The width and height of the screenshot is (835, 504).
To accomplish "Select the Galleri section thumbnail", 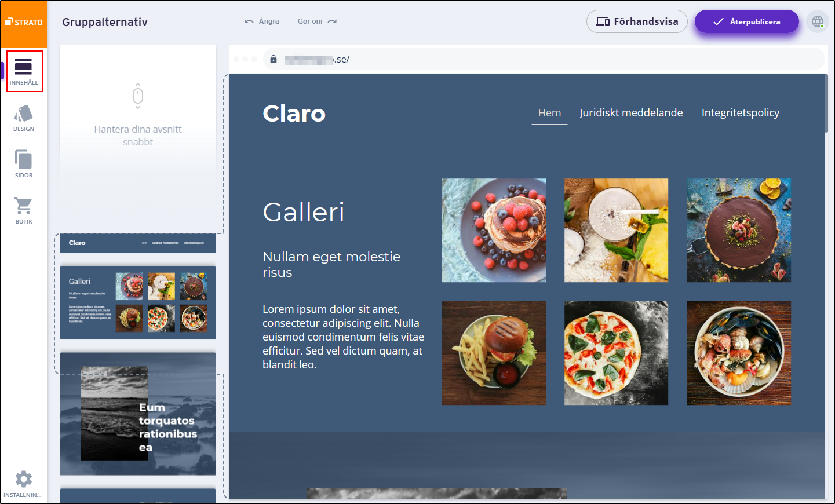I will 137,302.
